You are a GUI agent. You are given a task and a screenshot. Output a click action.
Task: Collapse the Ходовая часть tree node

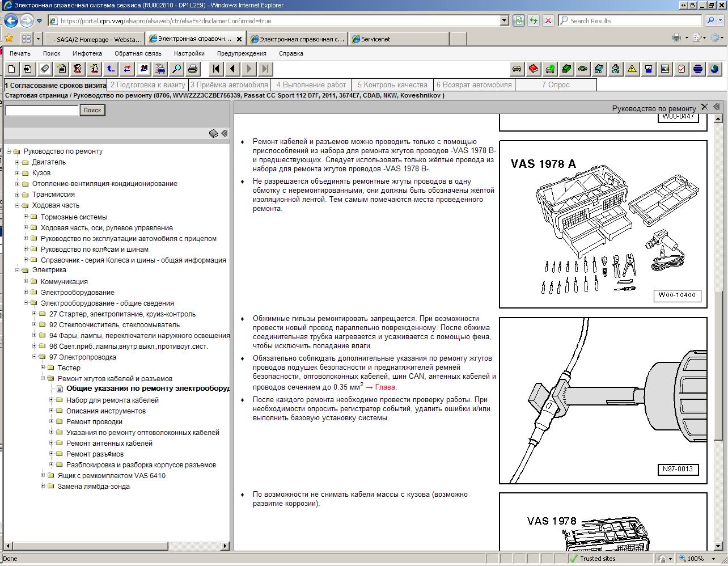(x=18, y=205)
